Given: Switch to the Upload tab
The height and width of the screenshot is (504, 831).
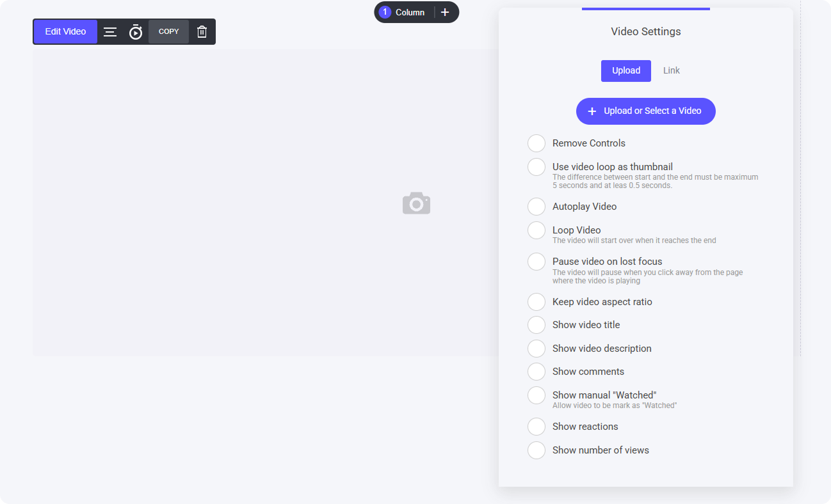Looking at the screenshot, I should [x=625, y=71].
